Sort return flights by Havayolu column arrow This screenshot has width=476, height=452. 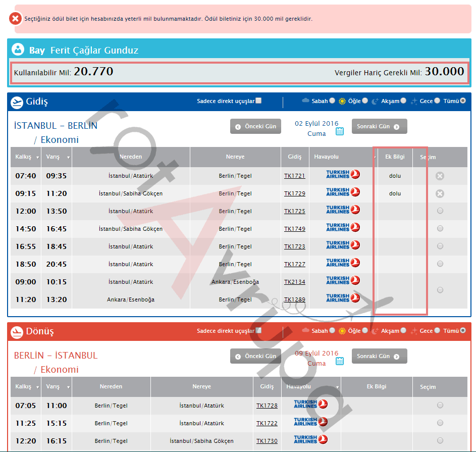click(337, 387)
